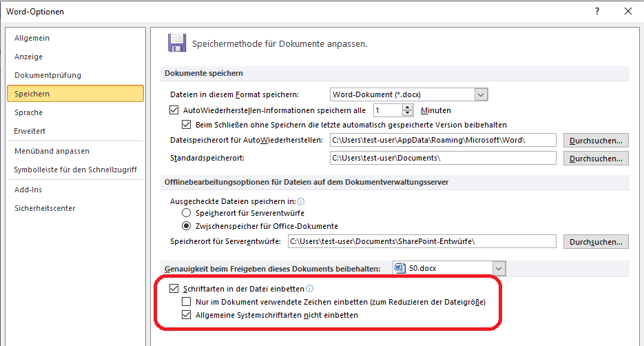Click the Speicherort für Serverentwürfe path field
The width and height of the screenshot is (644, 346).
click(422, 241)
